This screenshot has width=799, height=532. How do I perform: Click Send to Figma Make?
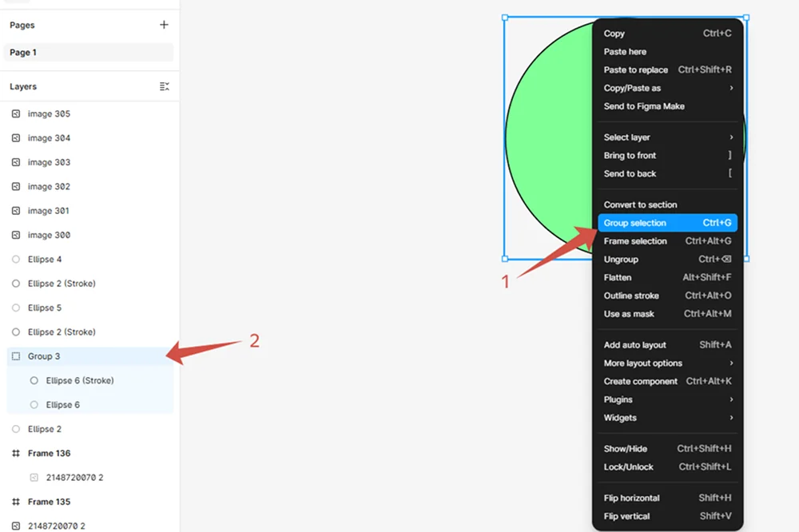tap(644, 106)
